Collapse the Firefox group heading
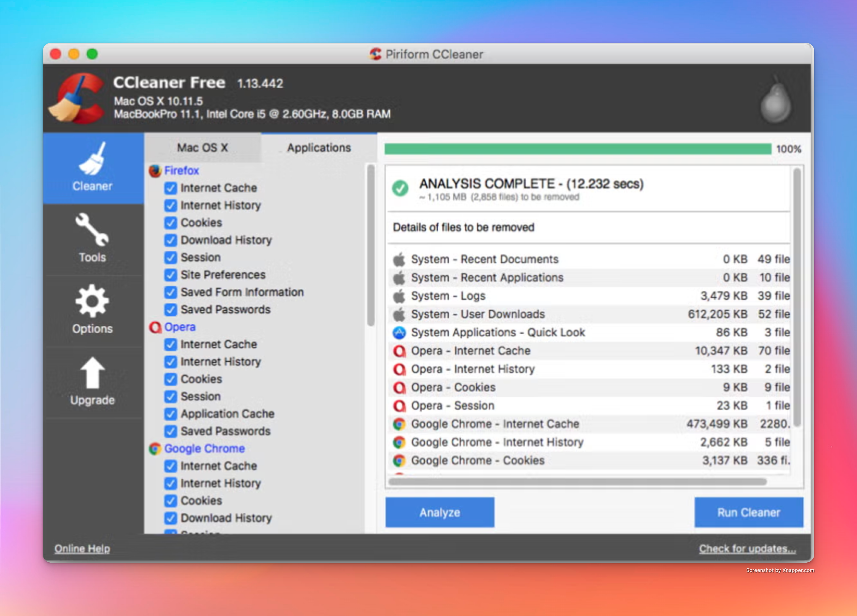Viewport: 857px width, 616px height. 181,171
